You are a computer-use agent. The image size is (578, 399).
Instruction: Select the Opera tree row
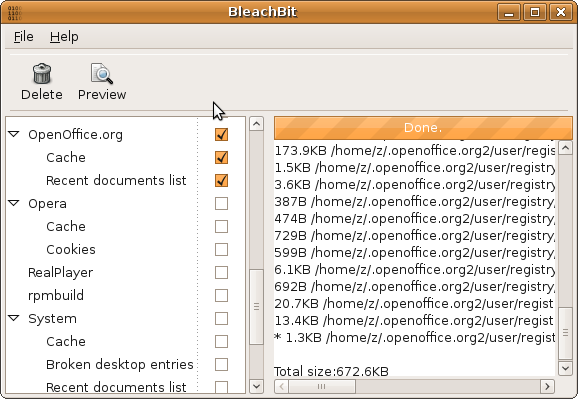pyautogui.click(x=125, y=204)
